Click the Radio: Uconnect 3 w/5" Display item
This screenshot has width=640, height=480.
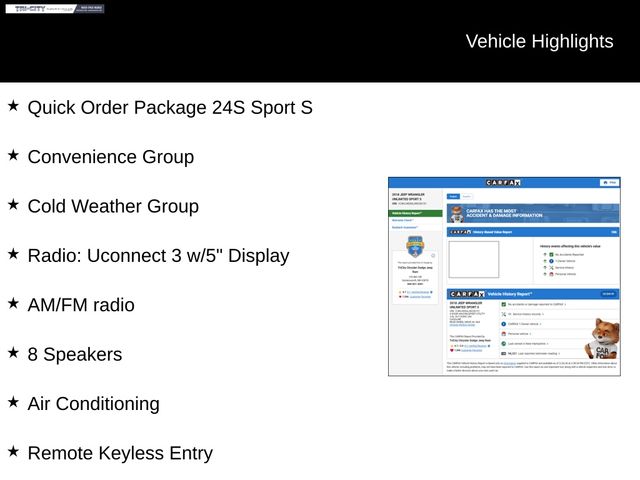pos(158,255)
